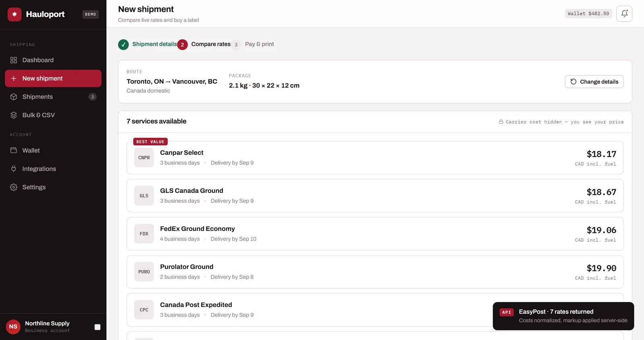The height and width of the screenshot is (340, 644).
Task: Open Wallet in the sidebar
Action: (53, 150)
